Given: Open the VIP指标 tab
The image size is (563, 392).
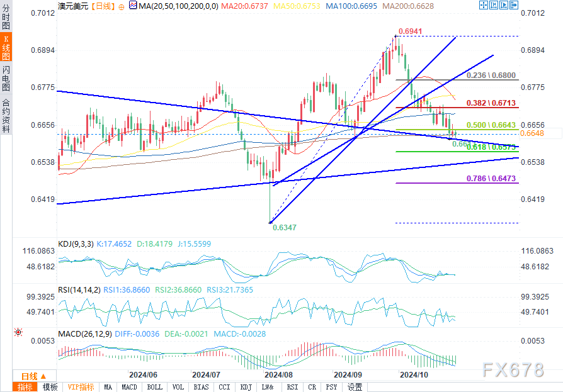Looking at the screenshot, I should pos(81,387).
